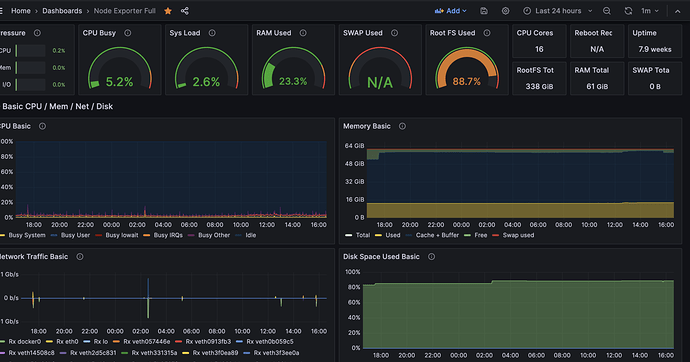Viewport: 690px width, 362px height.
Task: Click the Swap used red legend swatch
Action: pos(495,235)
